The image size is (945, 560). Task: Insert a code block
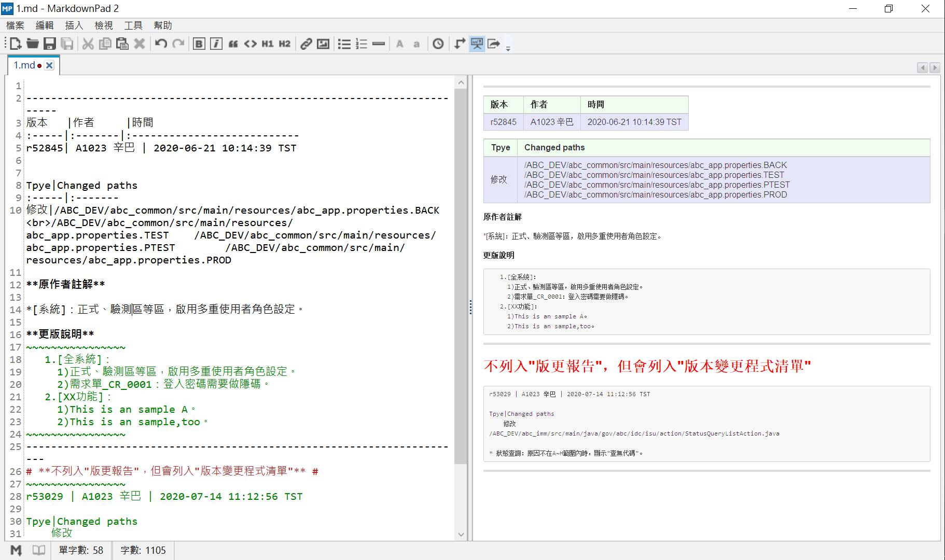pyautogui.click(x=251, y=44)
